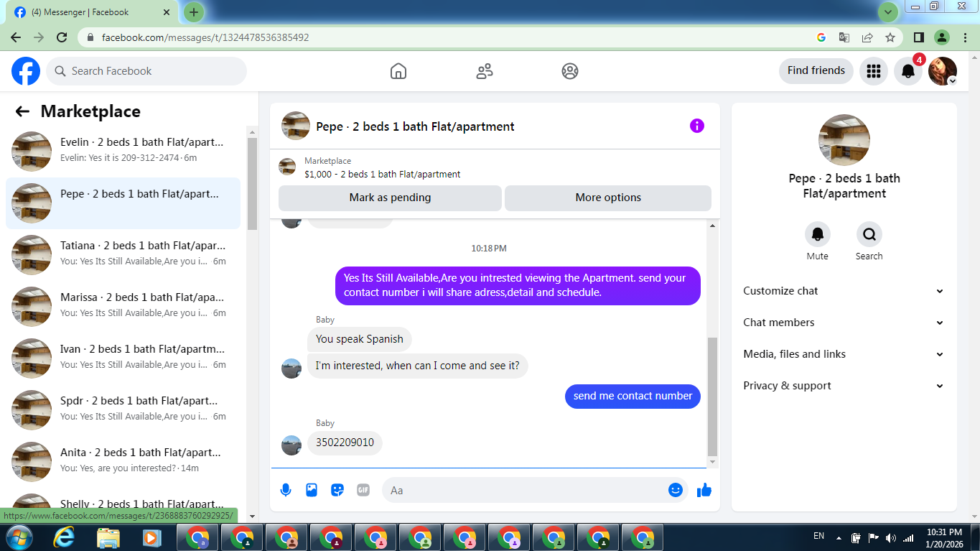
Task: Open the Chrome side panel icon
Action: click(918, 37)
